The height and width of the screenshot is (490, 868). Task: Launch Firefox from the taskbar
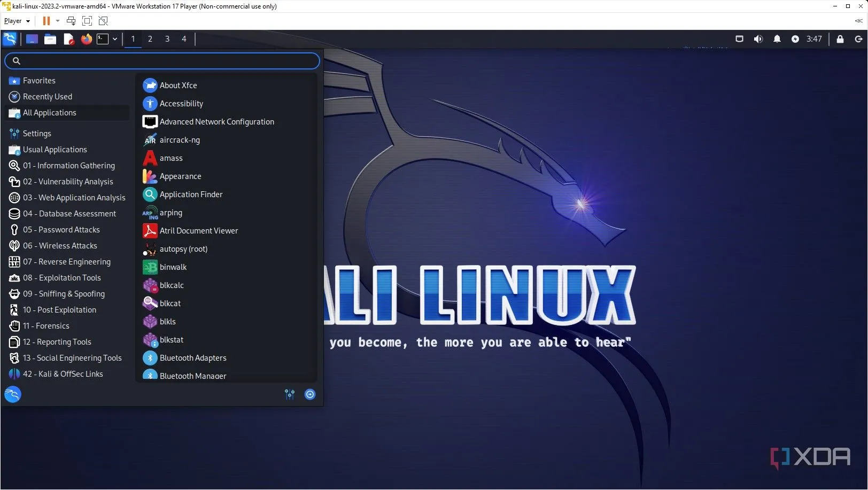pyautogui.click(x=86, y=38)
